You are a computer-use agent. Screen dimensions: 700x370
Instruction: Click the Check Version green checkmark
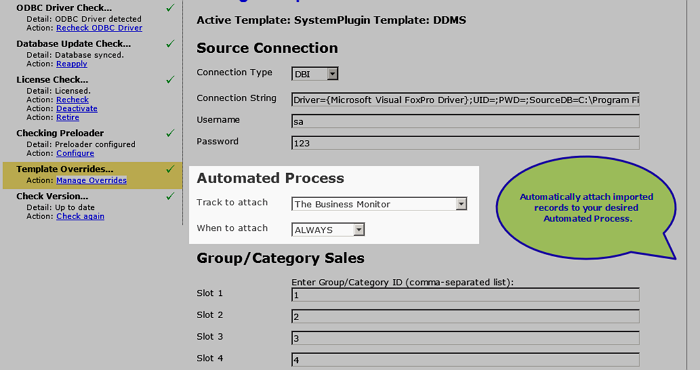coord(170,196)
